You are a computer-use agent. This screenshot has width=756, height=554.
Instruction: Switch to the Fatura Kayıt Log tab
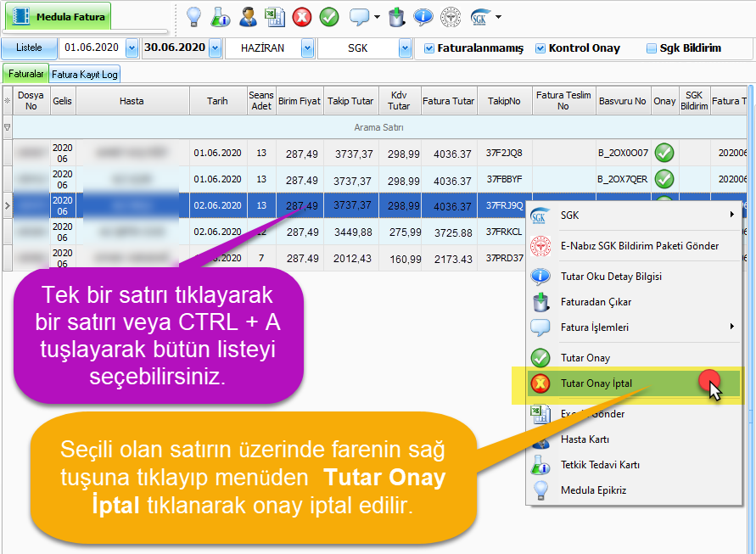84,75
